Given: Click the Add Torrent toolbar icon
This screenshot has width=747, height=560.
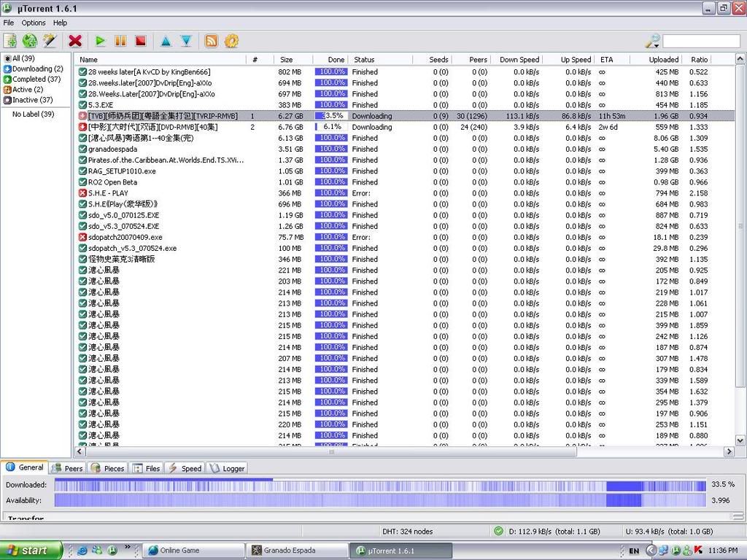Looking at the screenshot, I should click(x=10, y=41).
